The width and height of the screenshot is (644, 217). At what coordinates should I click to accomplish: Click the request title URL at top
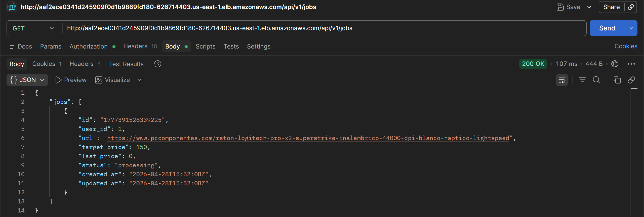(168, 7)
